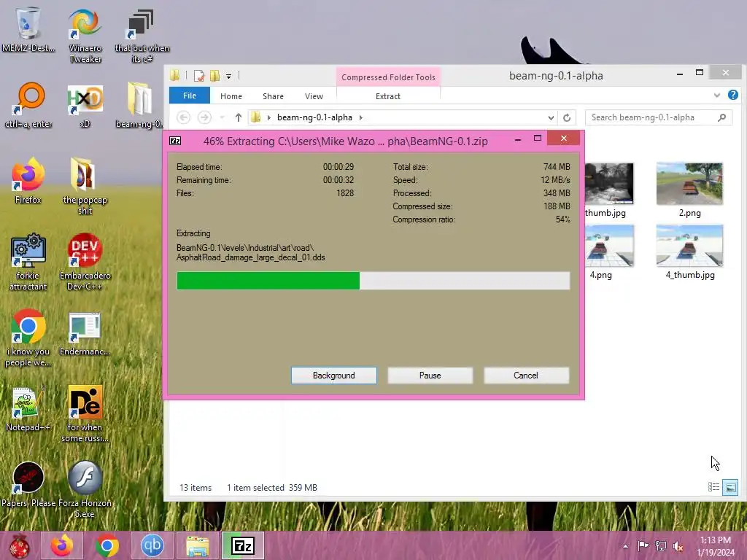Switch to the 7-Zip taskbar button

tap(242, 545)
